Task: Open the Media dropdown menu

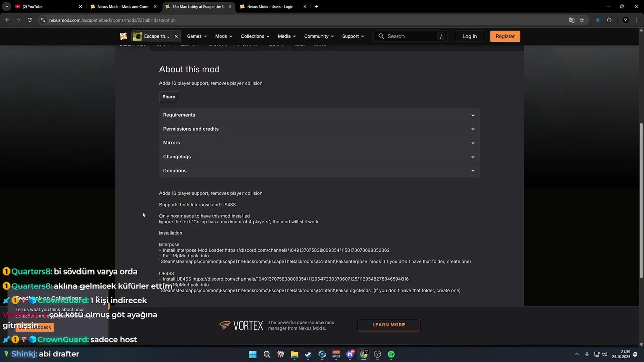Action: tap(287, 36)
